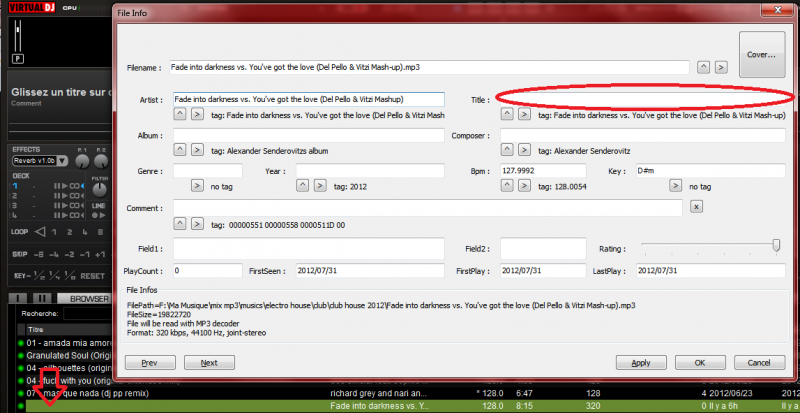800x413 pixels.
Task: Click the up arrow under Bpm field
Action: click(507, 186)
